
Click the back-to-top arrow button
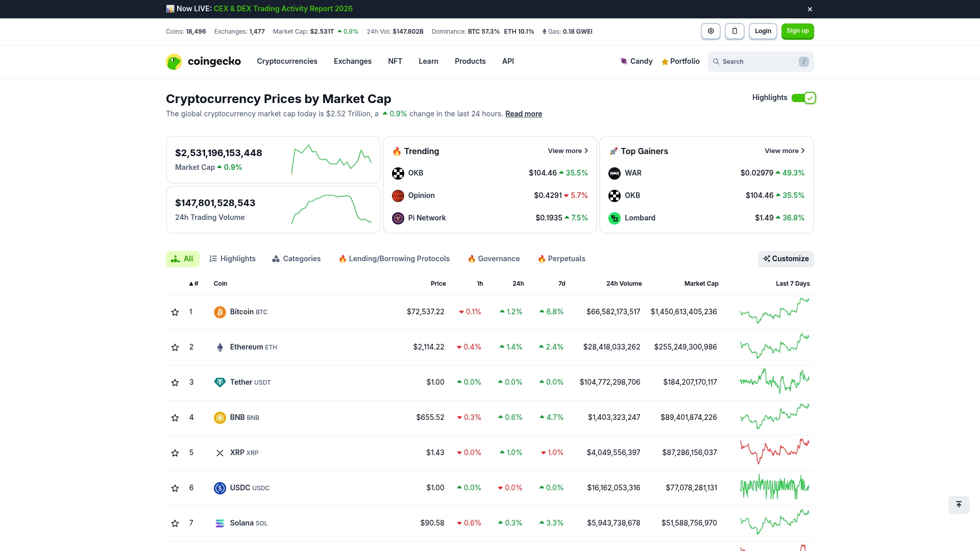click(x=959, y=505)
